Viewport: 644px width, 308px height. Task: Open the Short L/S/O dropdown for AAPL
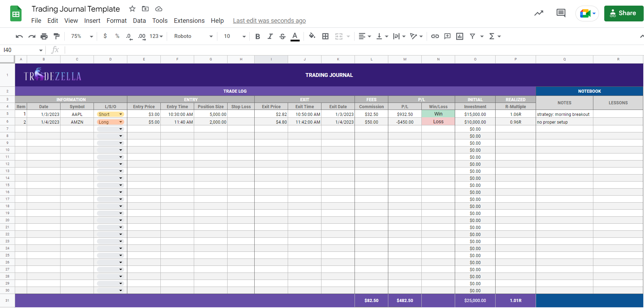click(121, 114)
